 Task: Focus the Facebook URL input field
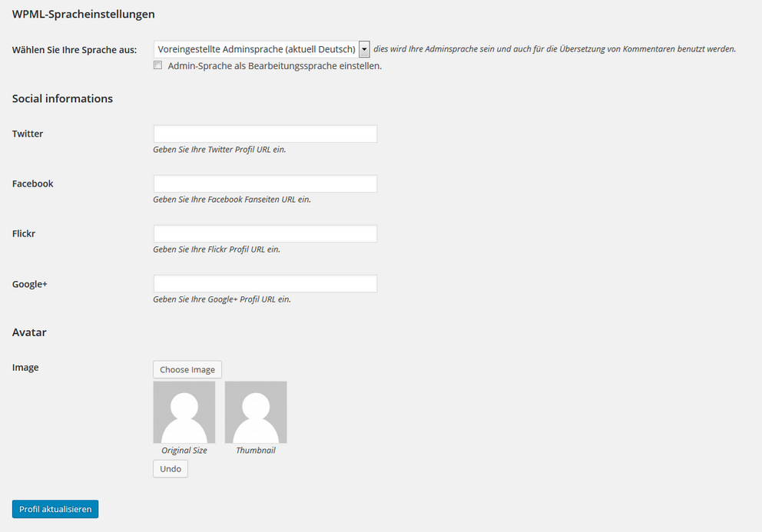coord(265,183)
